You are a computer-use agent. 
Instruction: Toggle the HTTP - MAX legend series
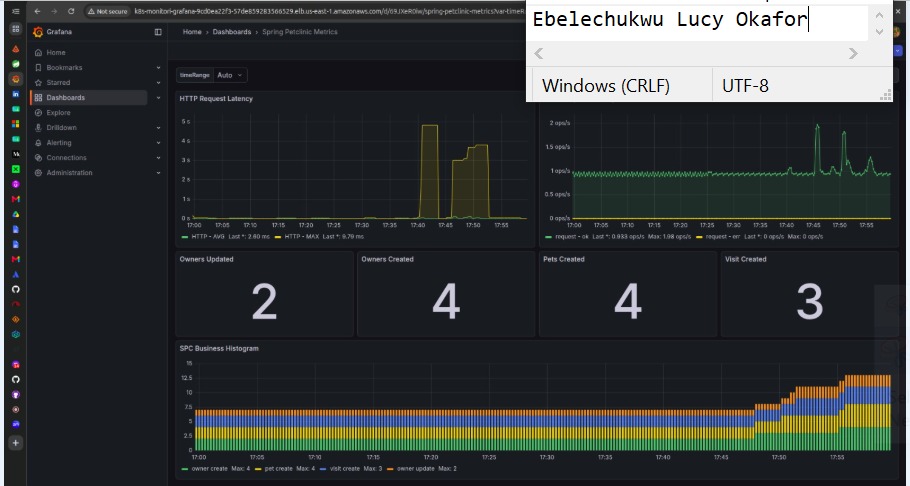click(x=301, y=237)
